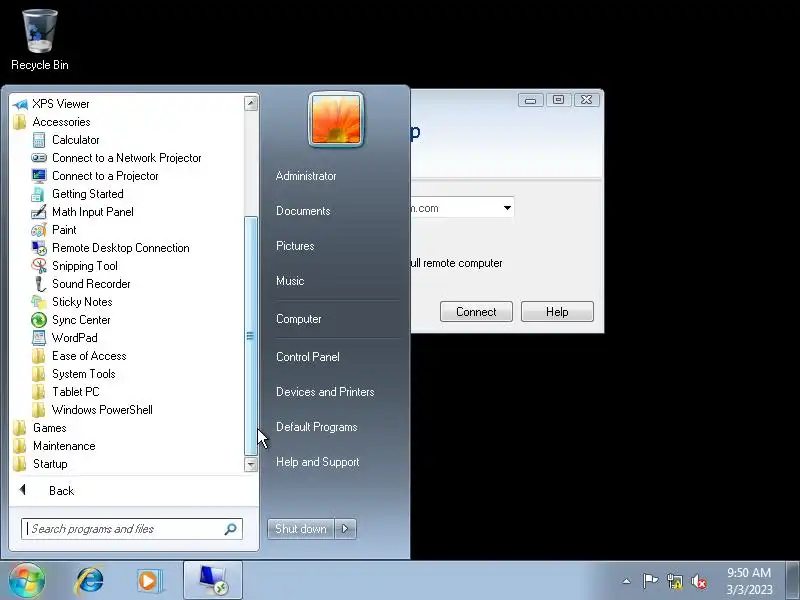The width and height of the screenshot is (800, 600).
Task: Click the programs list scrollbar down arrow
Action: [x=251, y=464]
